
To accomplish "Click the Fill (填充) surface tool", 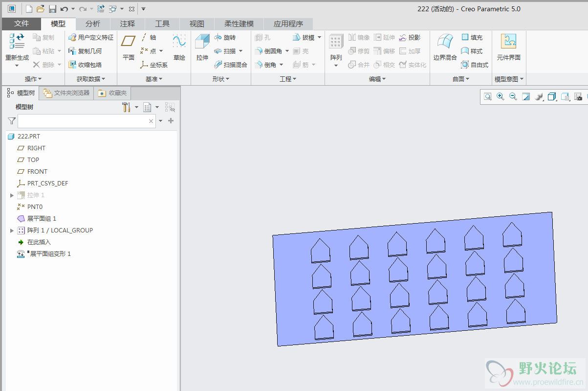I will point(465,38).
